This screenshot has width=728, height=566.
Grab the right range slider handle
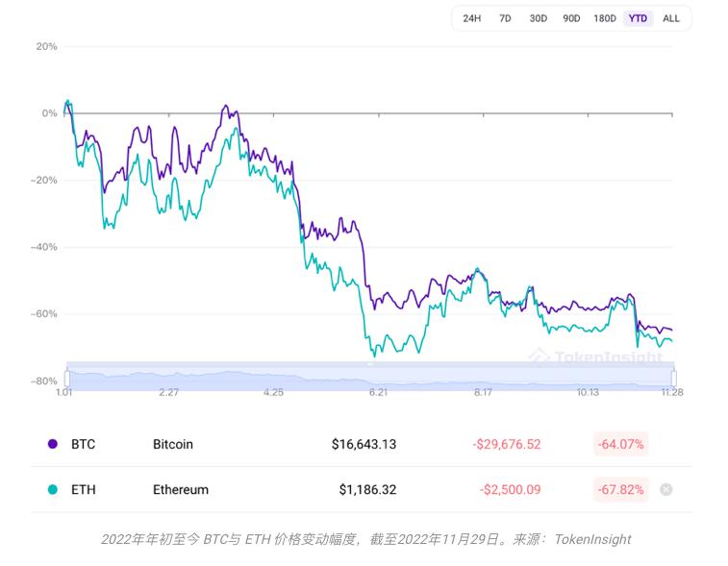(x=673, y=378)
